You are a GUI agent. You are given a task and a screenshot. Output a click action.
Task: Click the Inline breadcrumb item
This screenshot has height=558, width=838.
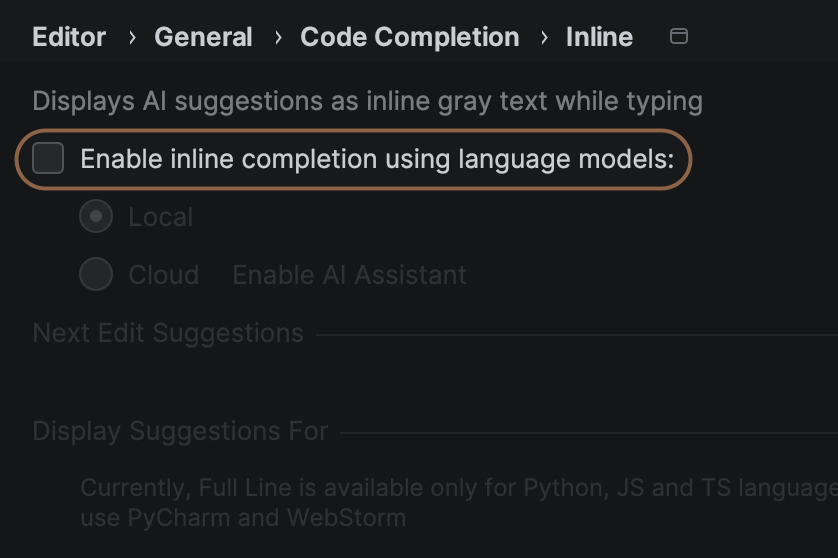[599, 37]
